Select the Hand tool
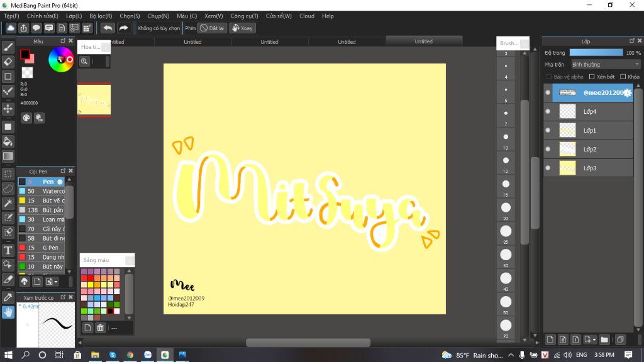Image resolution: width=644 pixels, height=362 pixels. tap(8, 312)
